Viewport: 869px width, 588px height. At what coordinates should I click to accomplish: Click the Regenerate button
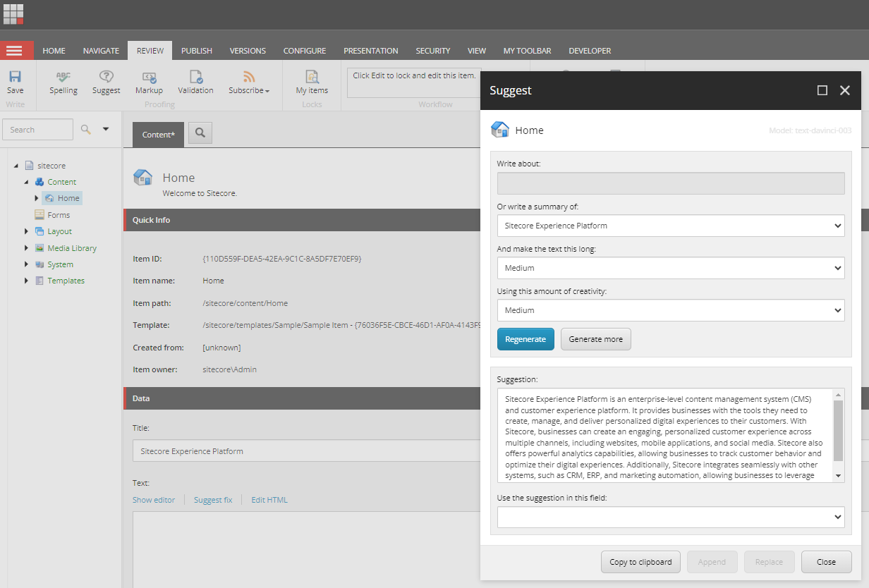click(x=525, y=339)
